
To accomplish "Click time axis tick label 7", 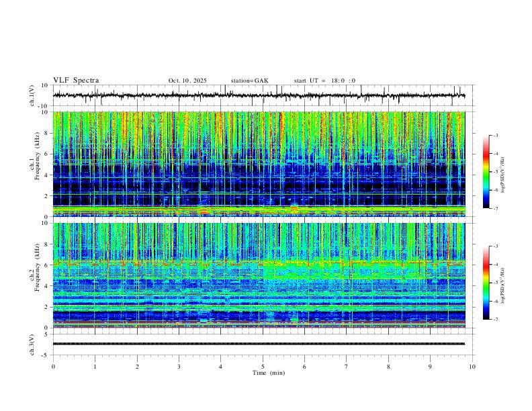I will pyautogui.click(x=347, y=367).
